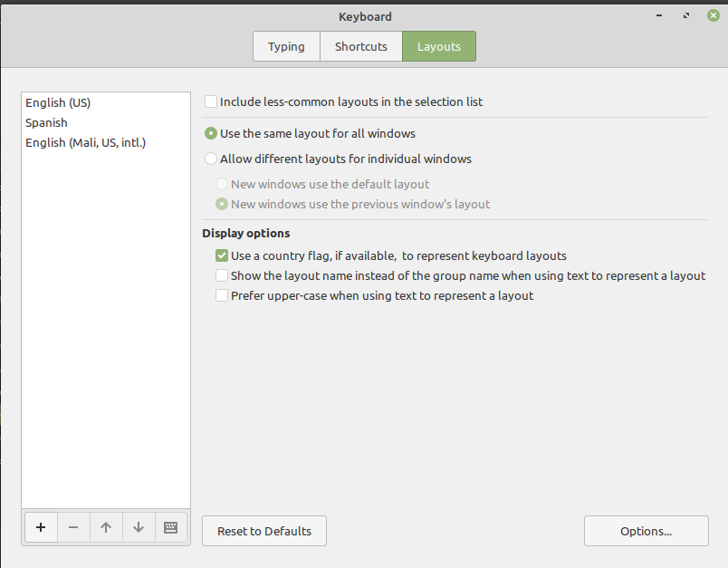Screen dimensions: 728x568
Task: Enable showing layout name instead of group name
Action: point(222,276)
